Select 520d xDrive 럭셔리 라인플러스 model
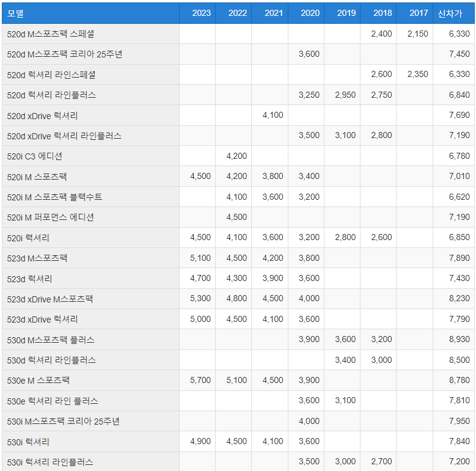Viewport: 476px width, 471px height. point(64,136)
